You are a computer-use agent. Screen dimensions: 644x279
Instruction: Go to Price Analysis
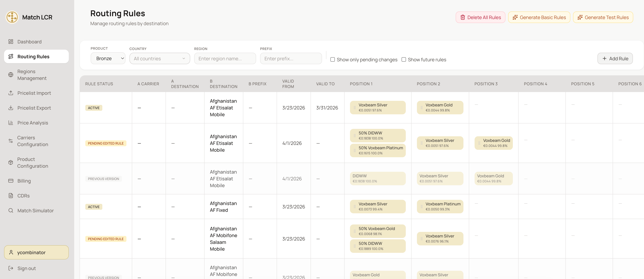tap(36, 123)
